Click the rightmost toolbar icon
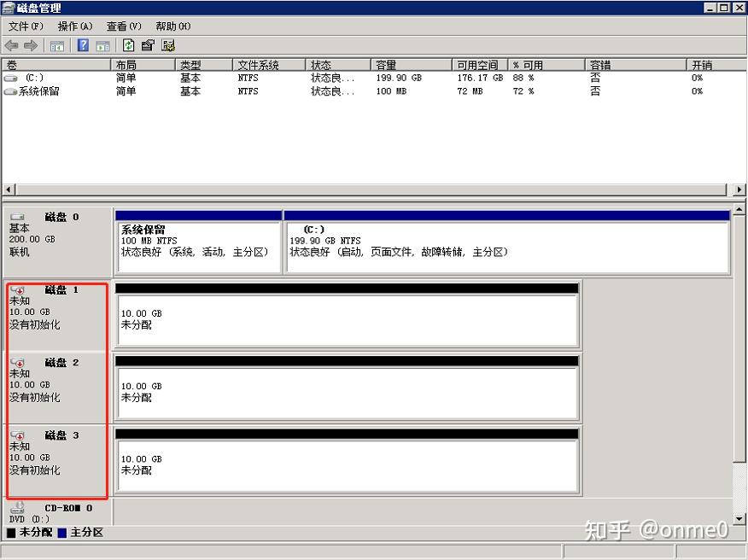The height and width of the screenshot is (560, 748). pyautogui.click(x=169, y=44)
